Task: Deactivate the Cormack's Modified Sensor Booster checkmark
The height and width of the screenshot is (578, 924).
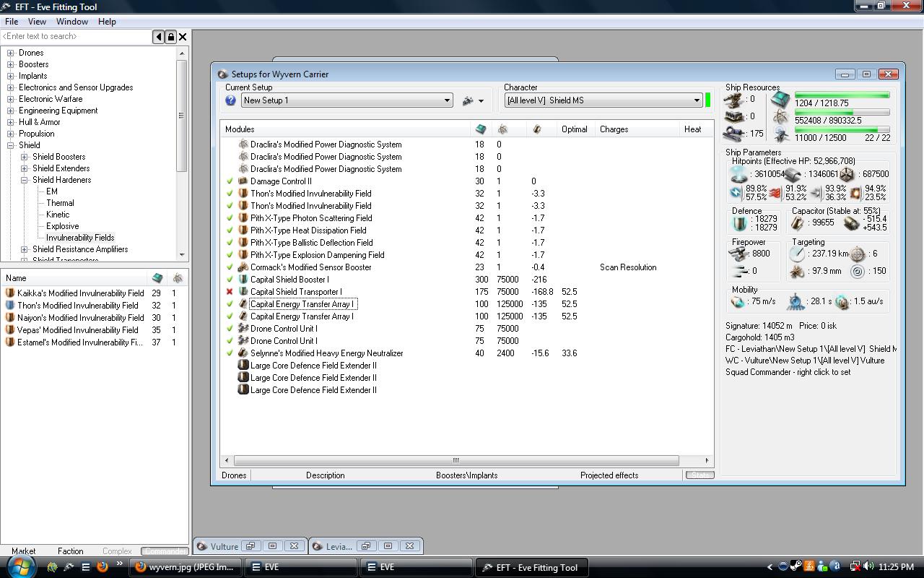Action: click(230, 267)
